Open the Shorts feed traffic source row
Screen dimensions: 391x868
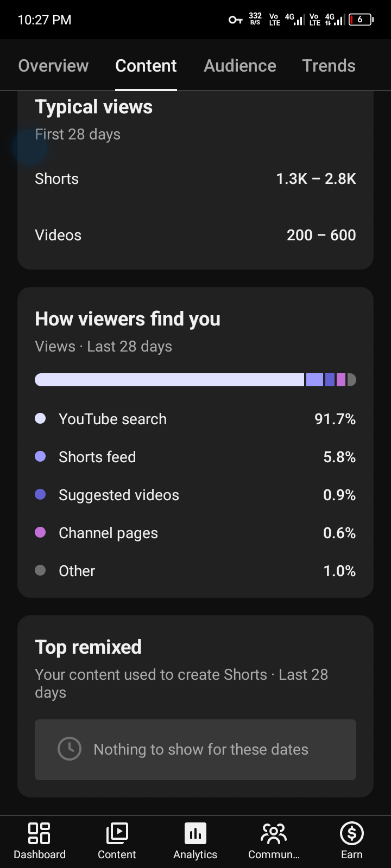pyautogui.click(x=195, y=457)
